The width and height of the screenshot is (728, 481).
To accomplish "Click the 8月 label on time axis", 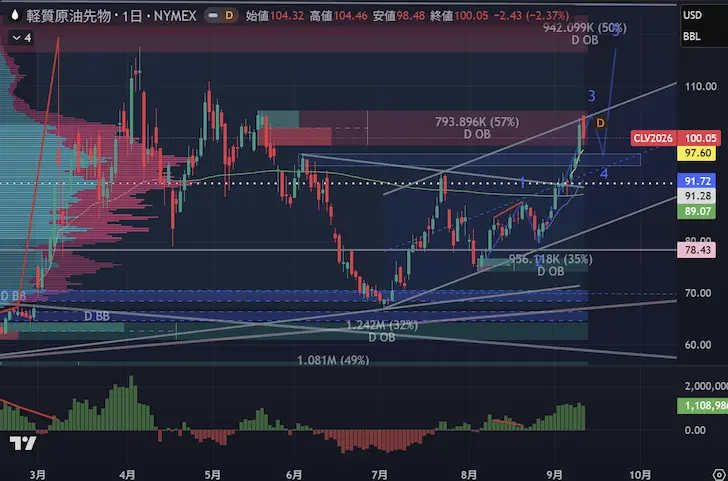I will click(469, 474).
